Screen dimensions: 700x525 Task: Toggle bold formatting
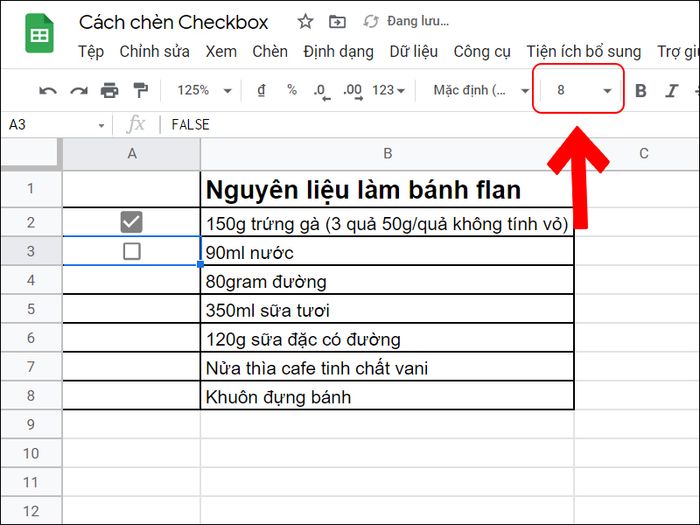(641, 91)
